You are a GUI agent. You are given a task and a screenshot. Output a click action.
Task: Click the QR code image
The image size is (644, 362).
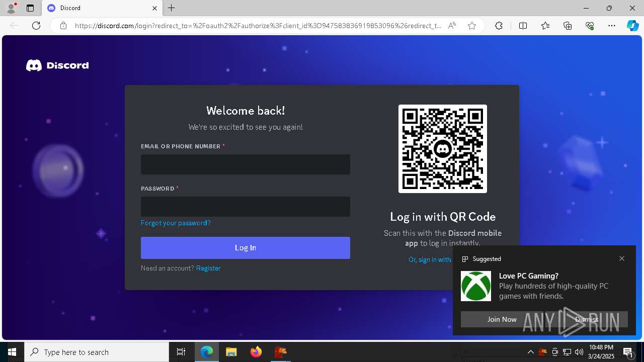coord(443,149)
